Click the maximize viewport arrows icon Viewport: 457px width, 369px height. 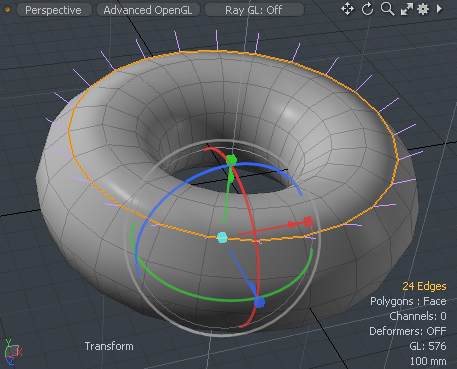click(x=407, y=9)
